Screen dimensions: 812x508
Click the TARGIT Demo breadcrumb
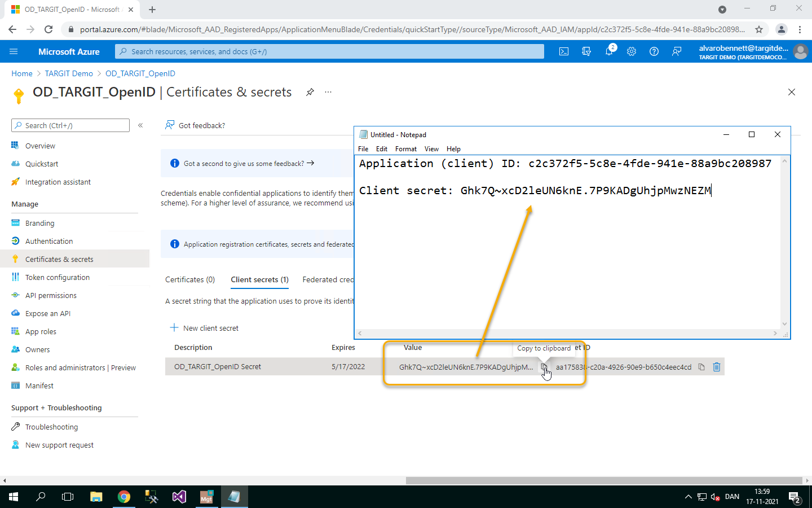[69, 73]
